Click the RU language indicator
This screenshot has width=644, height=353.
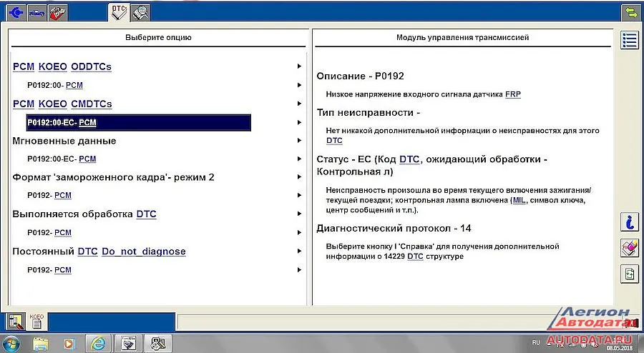point(536,342)
